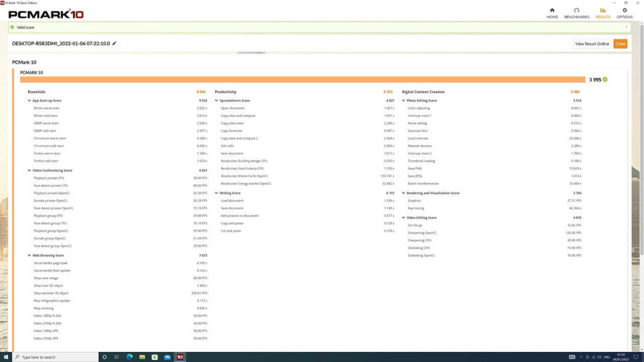Viewport: 644px width, 362px height.
Task: Click the PCMark 10 taskbar icon
Action: pos(180,357)
